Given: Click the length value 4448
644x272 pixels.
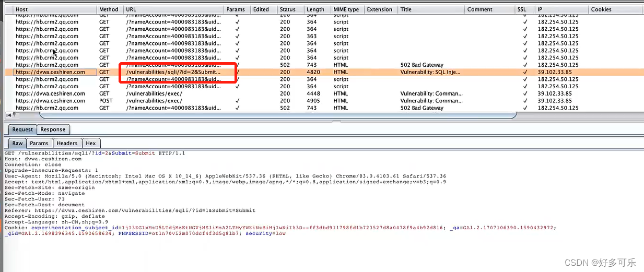Looking at the screenshot, I should click(313, 93).
